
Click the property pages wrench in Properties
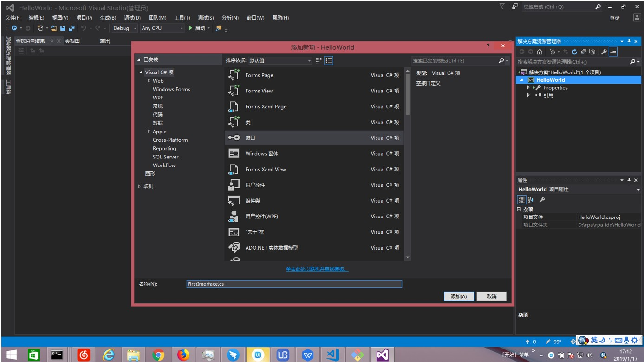543,199
